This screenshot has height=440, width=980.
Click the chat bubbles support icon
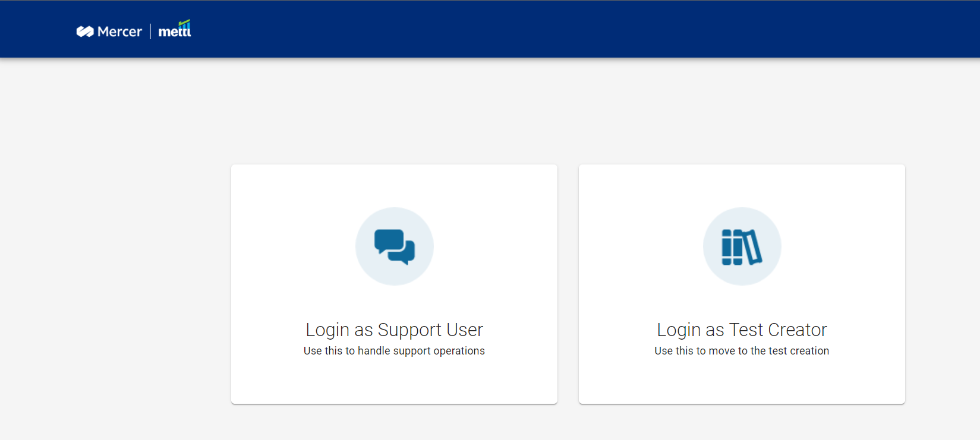click(x=395, y=246)
